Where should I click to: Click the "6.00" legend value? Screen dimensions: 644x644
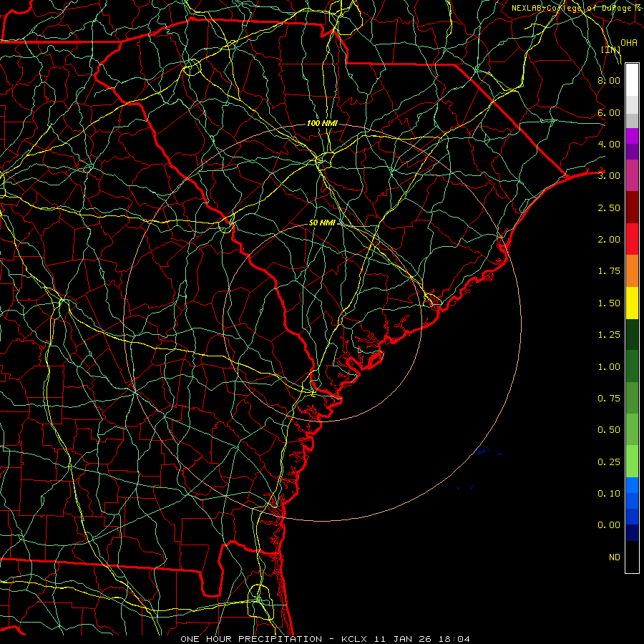(x=609, y=112)
